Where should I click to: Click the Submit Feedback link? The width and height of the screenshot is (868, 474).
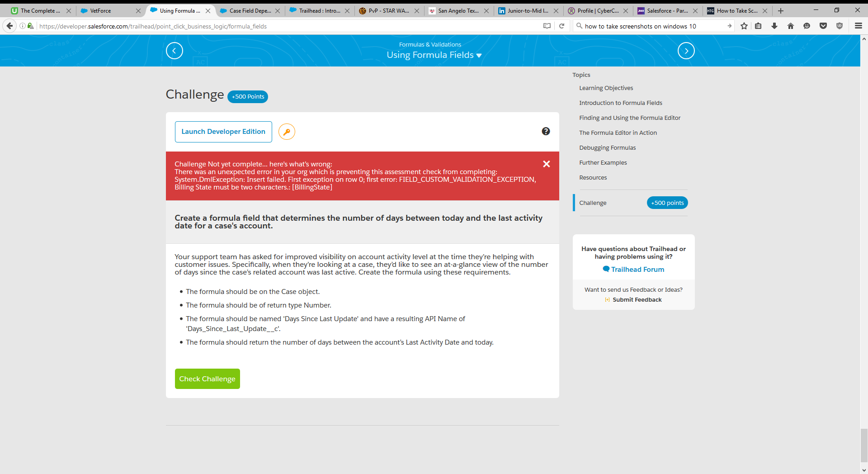point(633,300)
